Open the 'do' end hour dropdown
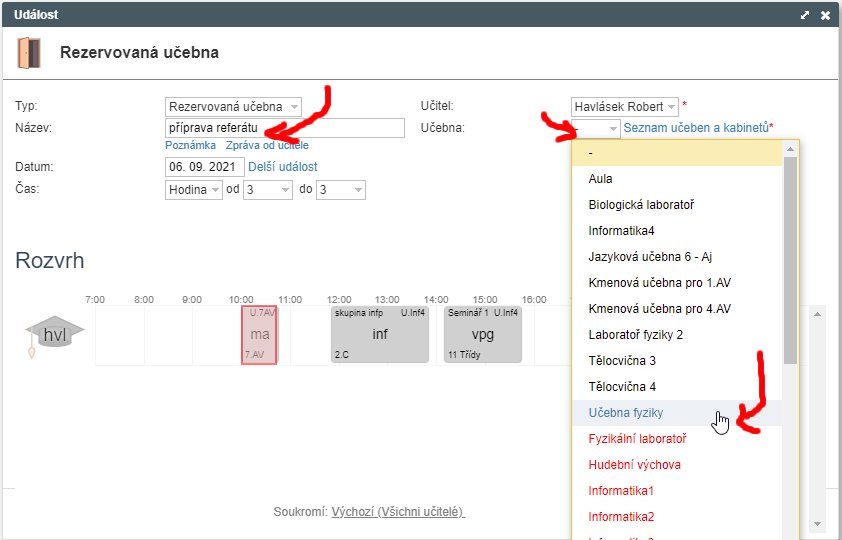Viewport: 842px width, 540px height. click(x=340, y=190)
